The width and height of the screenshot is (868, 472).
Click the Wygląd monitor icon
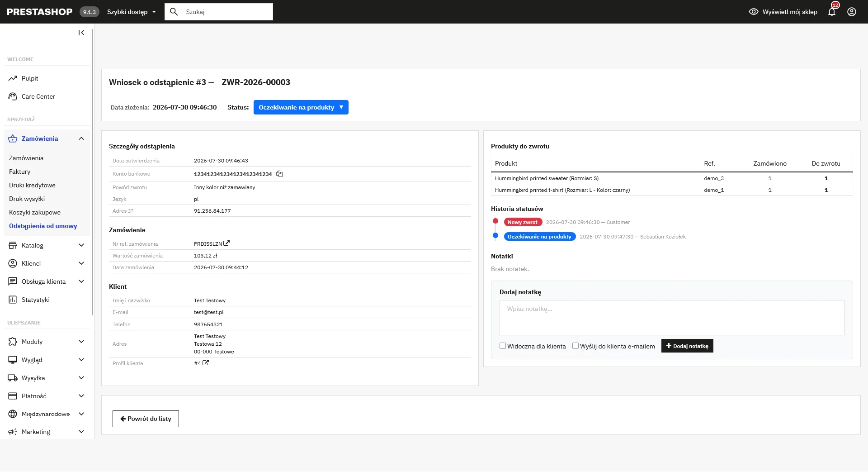(x=13, y=360)
